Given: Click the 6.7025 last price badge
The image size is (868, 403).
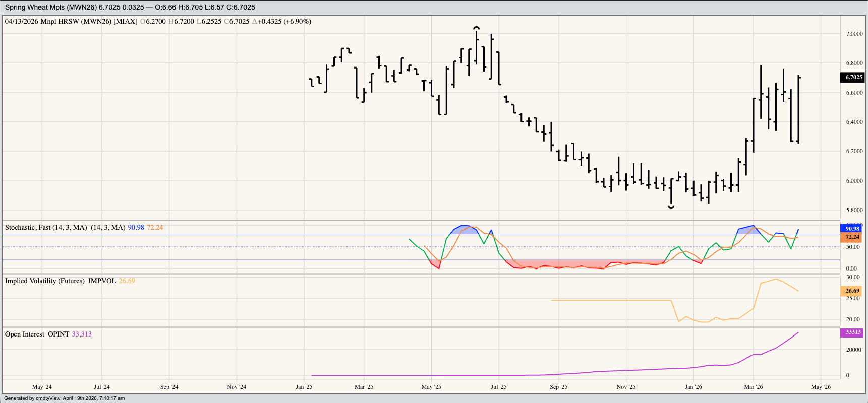Looking at the screenshot, I should 853,77.
